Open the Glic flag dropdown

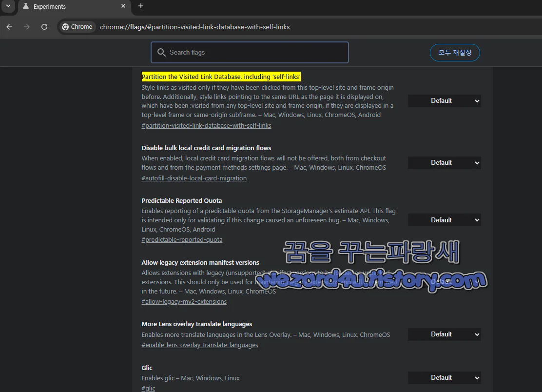tap(444, 377)
